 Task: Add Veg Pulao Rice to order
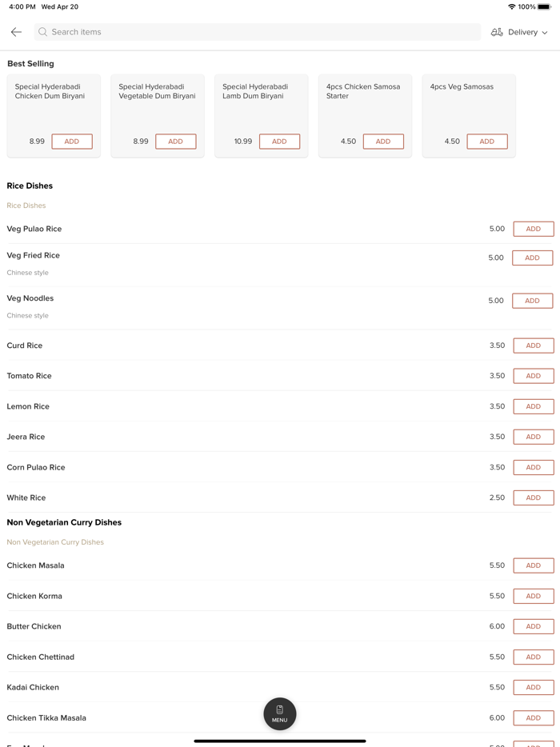pos(533,229)
